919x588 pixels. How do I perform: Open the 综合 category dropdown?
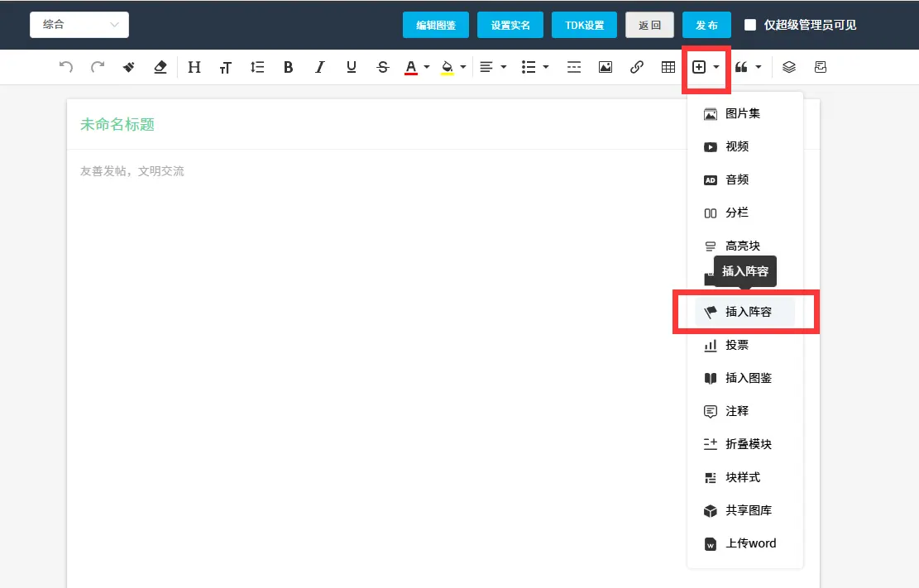coord(79,25)
